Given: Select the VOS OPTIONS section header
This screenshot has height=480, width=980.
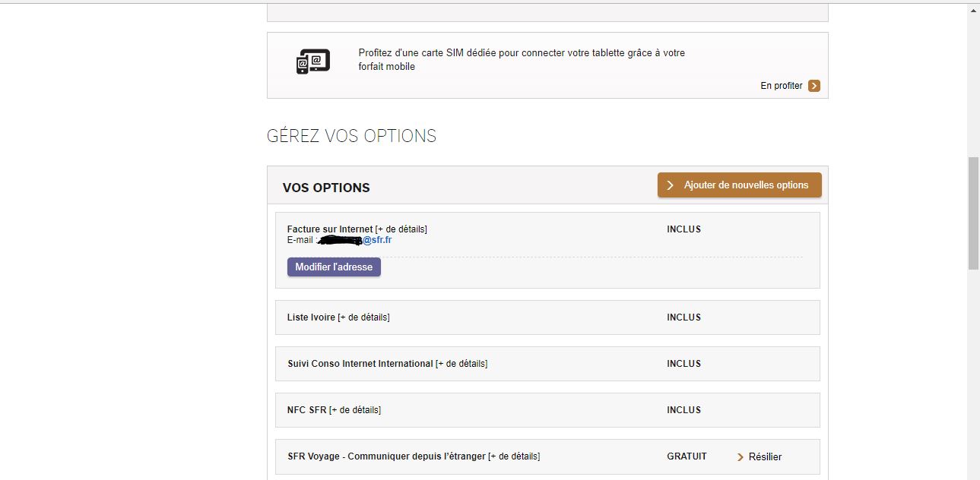Looking at the screenshot, I should [x=325, y=187].
